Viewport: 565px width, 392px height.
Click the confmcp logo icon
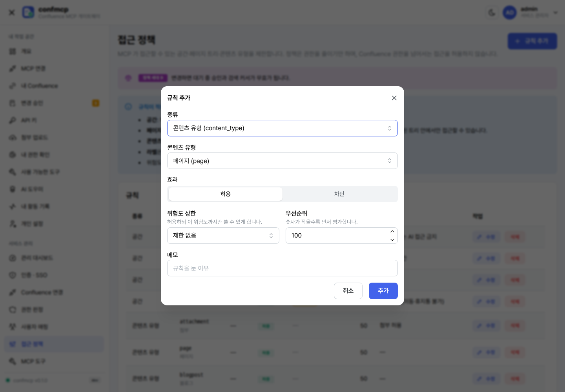28,12
